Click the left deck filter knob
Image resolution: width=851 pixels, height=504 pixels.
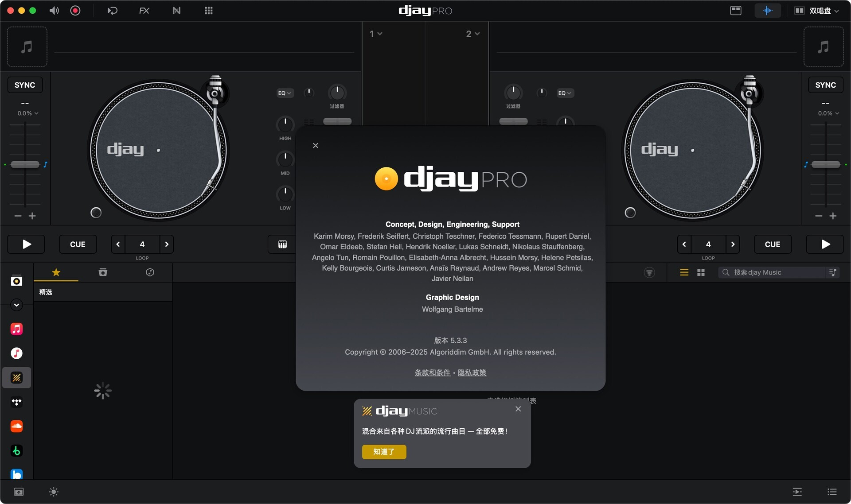(x=337, y=93)
